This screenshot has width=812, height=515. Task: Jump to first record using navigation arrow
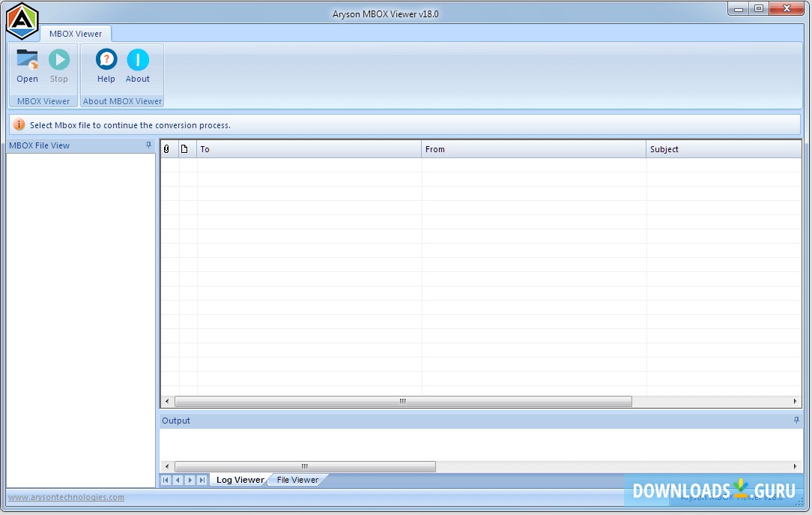(x=166, y=480)
